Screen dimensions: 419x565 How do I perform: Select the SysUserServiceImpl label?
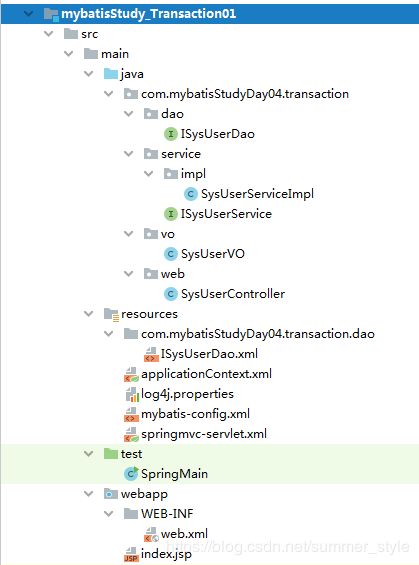pos(257,194)
